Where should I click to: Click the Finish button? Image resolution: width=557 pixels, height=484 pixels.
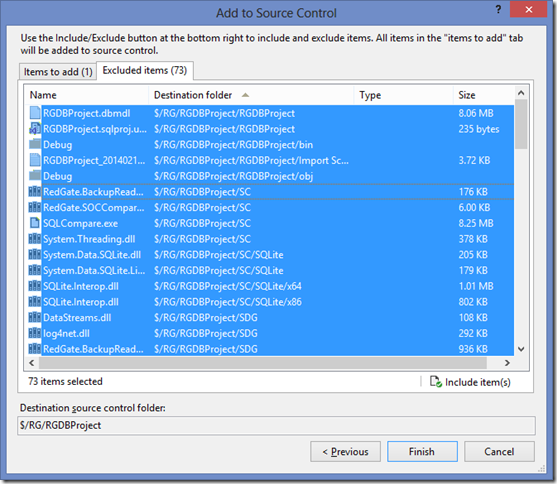(x=422, y=452)
